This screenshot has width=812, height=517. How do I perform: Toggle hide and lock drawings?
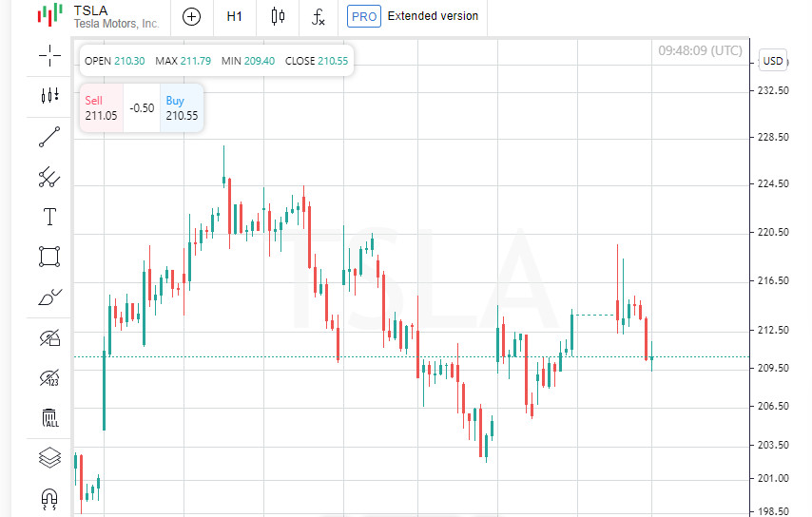[49, 338]
